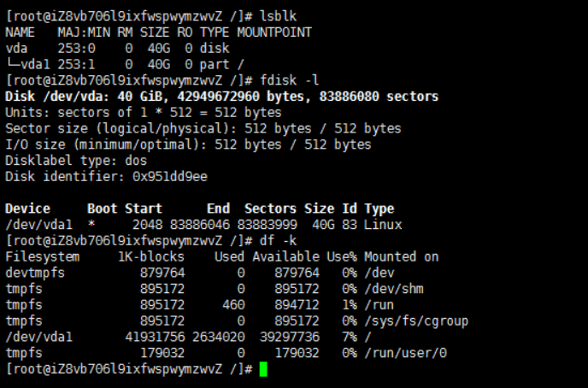Click the 'Mounted on' column header
This screenshot has width=588, height=388.
click(x=402, y=256)
